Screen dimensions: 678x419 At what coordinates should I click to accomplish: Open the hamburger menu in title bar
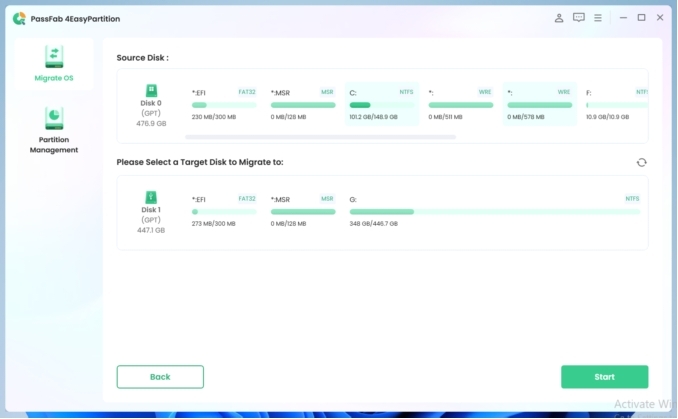point(598,18)
